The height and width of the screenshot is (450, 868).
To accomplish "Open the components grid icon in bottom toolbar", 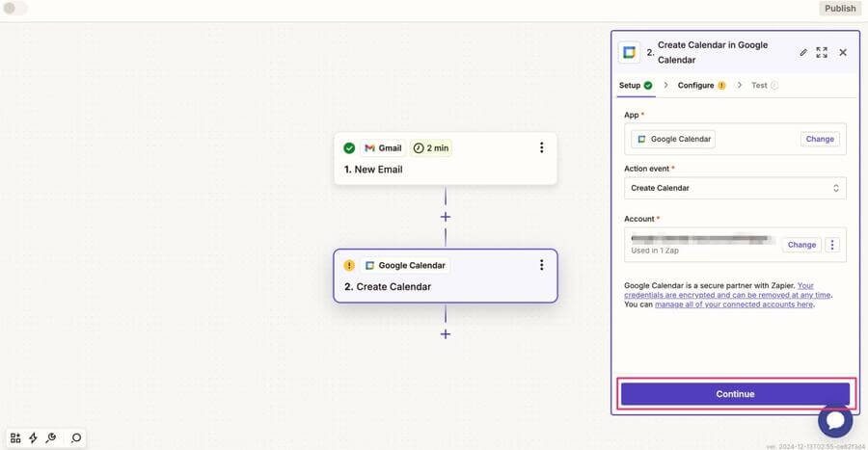I will (x=15, y=437).
